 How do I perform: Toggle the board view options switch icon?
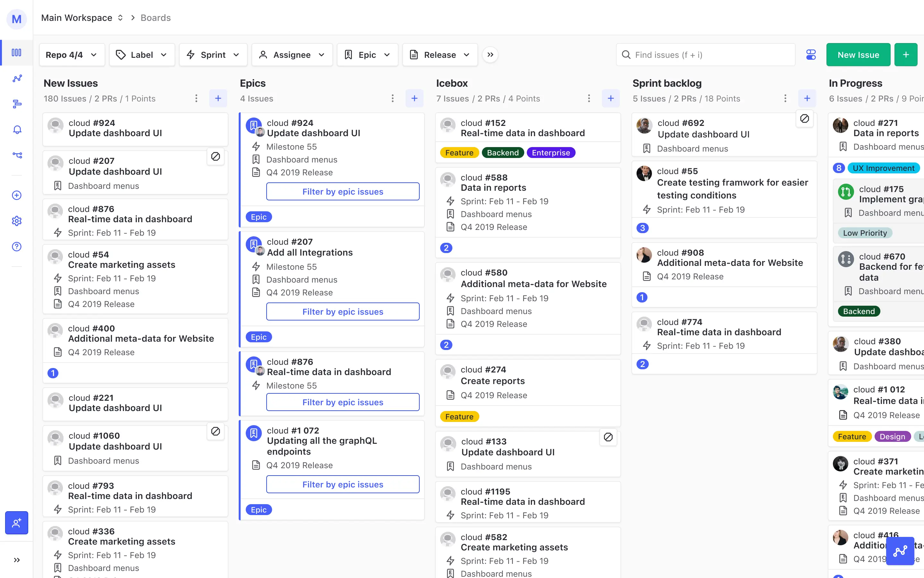pyautogui.click(x=811, y=55)
